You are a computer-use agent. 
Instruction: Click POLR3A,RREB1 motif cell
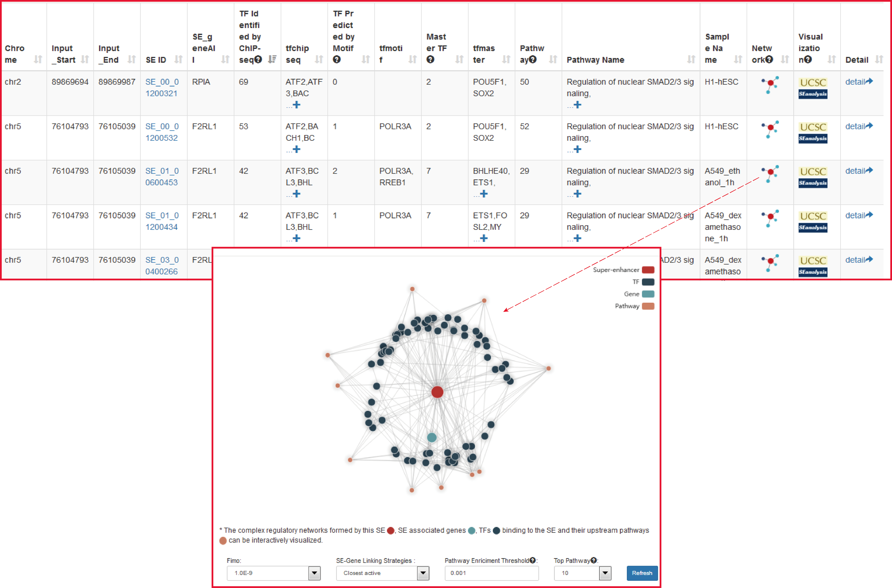396,177
